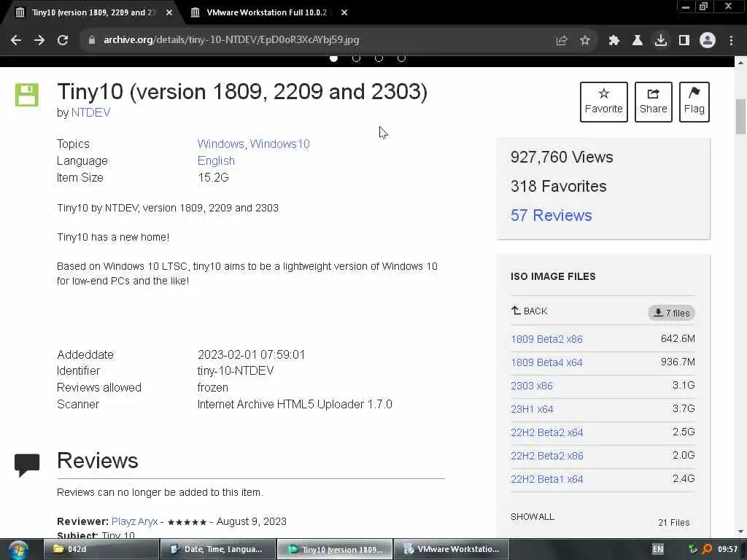Close the Tiny10 browser tab

169,13
